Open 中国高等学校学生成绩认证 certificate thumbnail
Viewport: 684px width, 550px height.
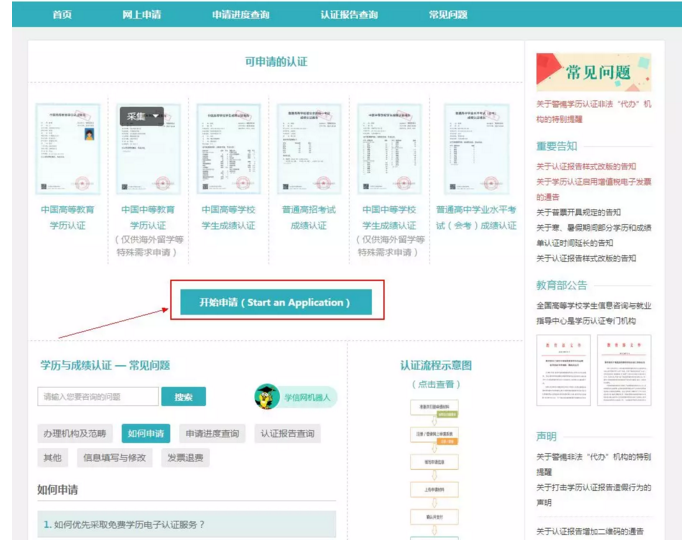(228, 149)
